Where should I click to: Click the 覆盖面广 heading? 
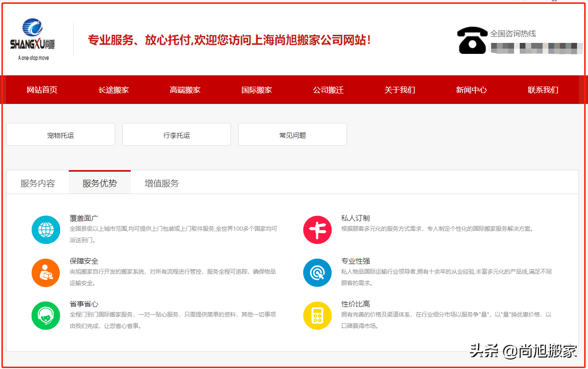click(84, 218)
